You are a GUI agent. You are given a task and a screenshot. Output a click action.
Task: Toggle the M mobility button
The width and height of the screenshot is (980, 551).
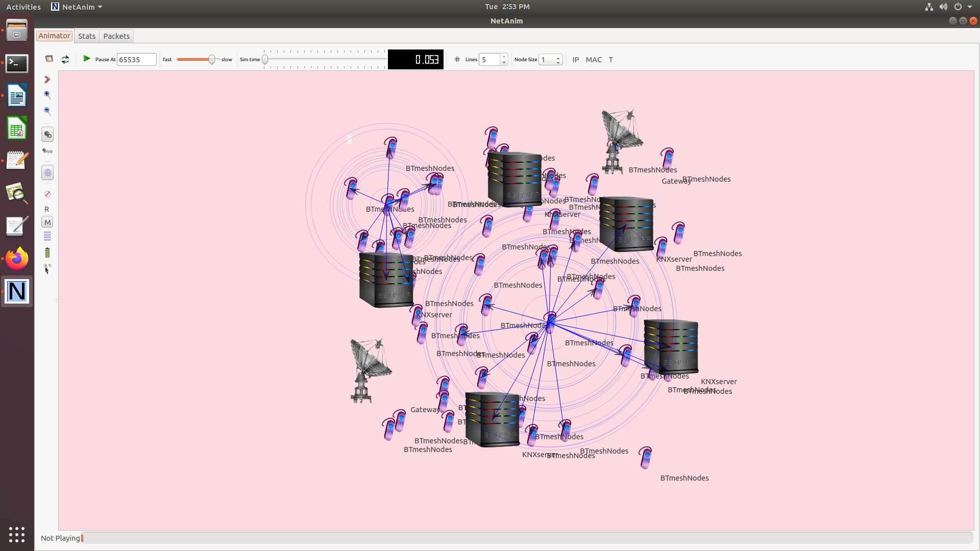tap(47, 222)
